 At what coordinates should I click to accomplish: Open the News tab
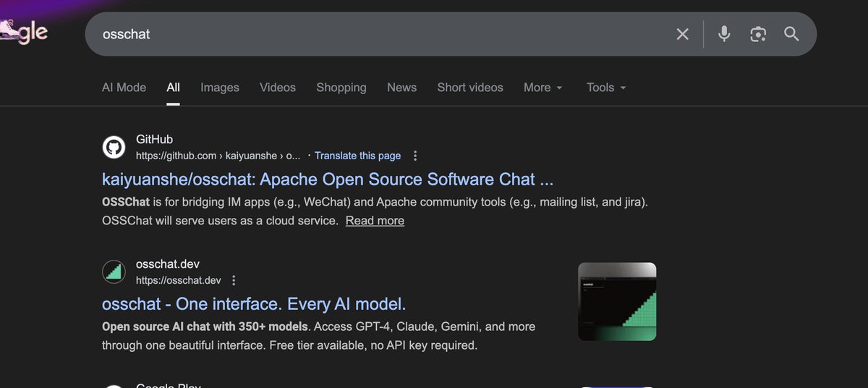click(401, 88)
